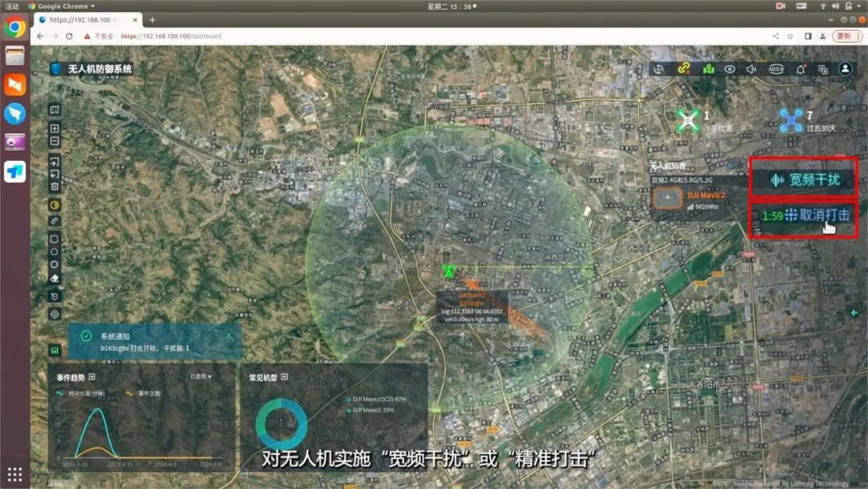Screen dimensions: 868x489
Task: Open the map layers icon in top toolbar
Action: [708, 69]
